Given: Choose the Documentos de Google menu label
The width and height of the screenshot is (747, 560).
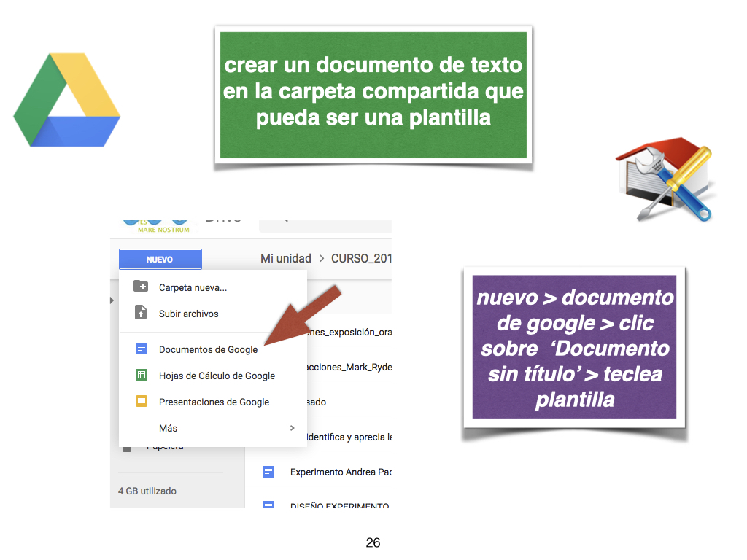Looking at the screenshot, I should 208,349.
